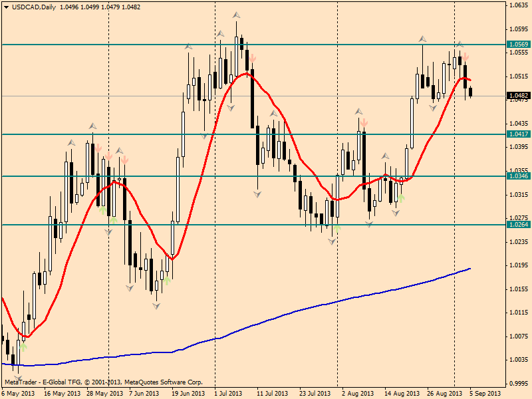Click the 1.0435 price scale label
The image size is (532, 399).
click(x=519, y=124)
